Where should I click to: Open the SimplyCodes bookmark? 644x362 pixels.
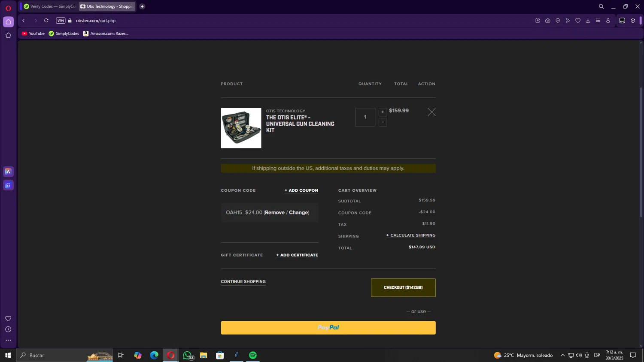pyautogui.click(x=64, y=33)
